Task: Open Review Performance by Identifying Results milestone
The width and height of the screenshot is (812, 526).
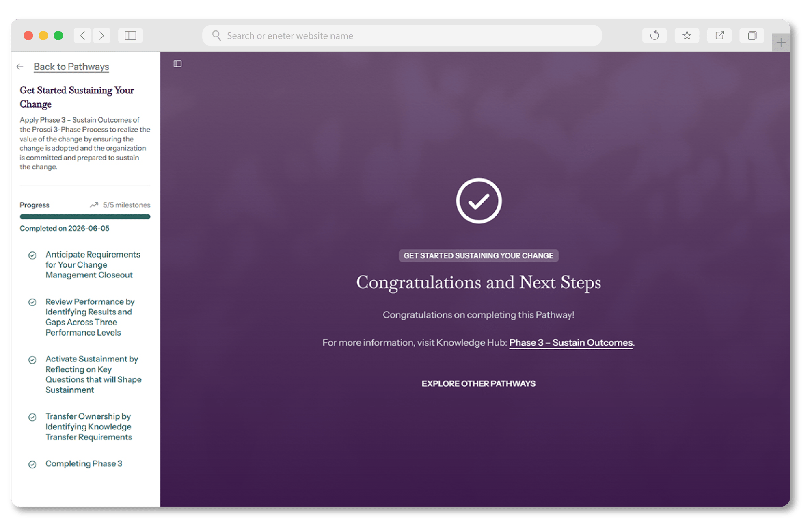Action: pyautogui.click(x=90, y=317)
